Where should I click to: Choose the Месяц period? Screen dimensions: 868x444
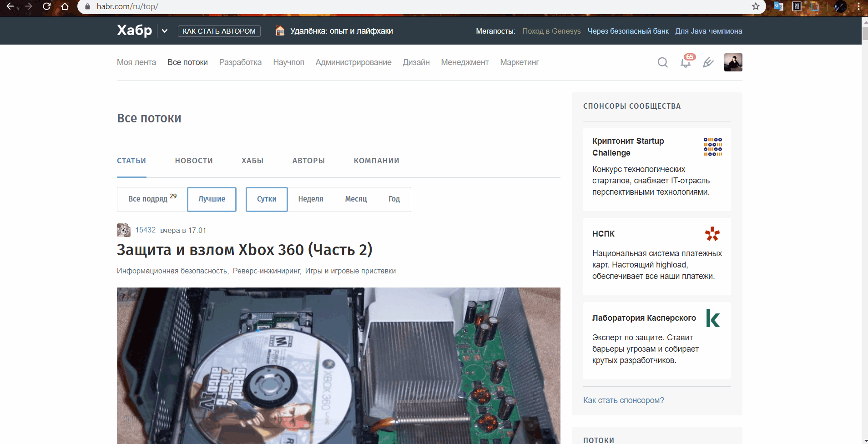tap(356, 199)
